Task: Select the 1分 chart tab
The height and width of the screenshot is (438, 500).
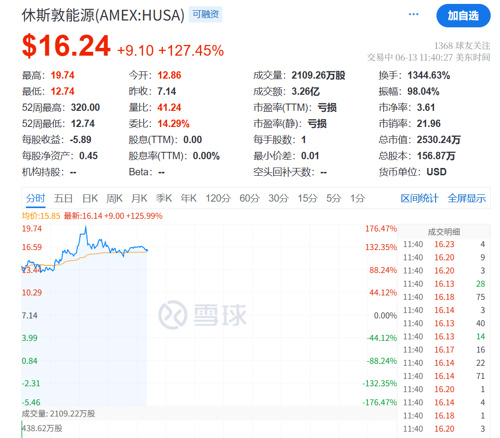Action: click(x=357, y=198)
